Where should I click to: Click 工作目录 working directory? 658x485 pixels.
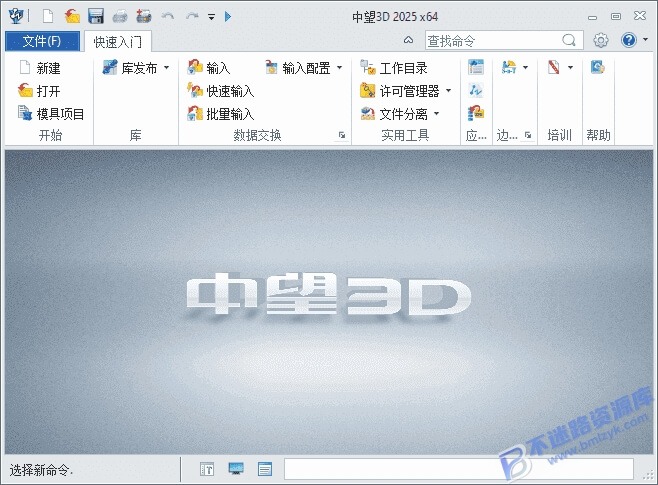[394, 68]
